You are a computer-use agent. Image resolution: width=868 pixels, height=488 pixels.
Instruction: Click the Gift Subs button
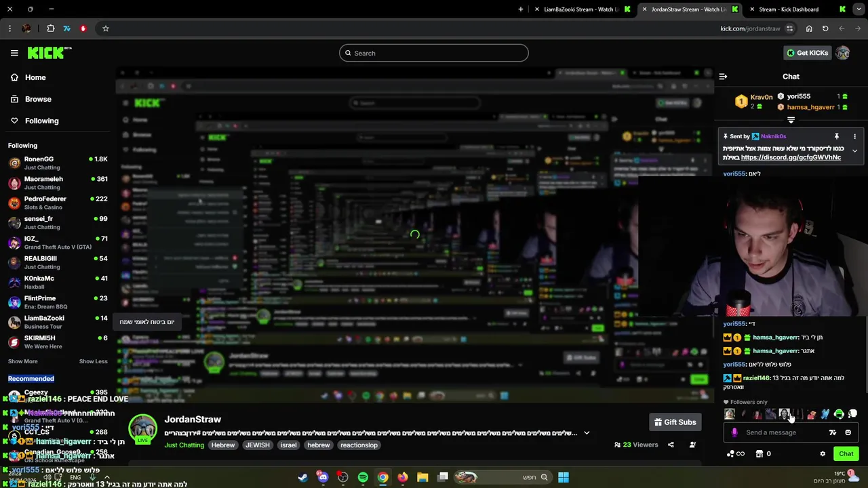pyautogui.click(x=675, y=422)
